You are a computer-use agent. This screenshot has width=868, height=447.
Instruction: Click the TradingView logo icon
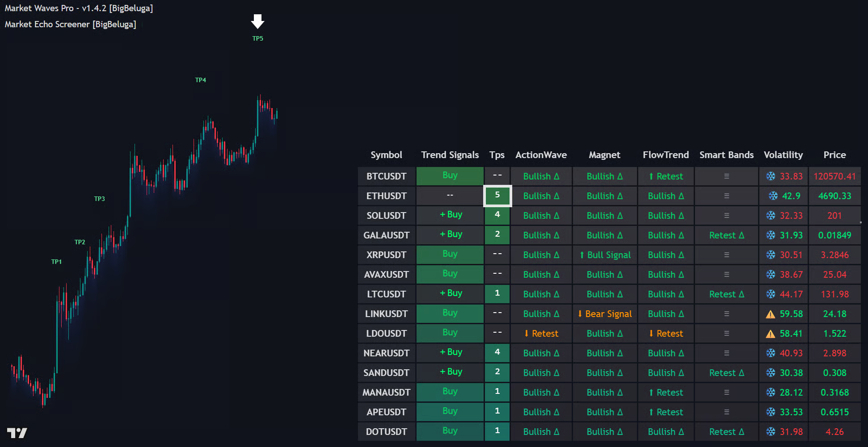[17, 433]
